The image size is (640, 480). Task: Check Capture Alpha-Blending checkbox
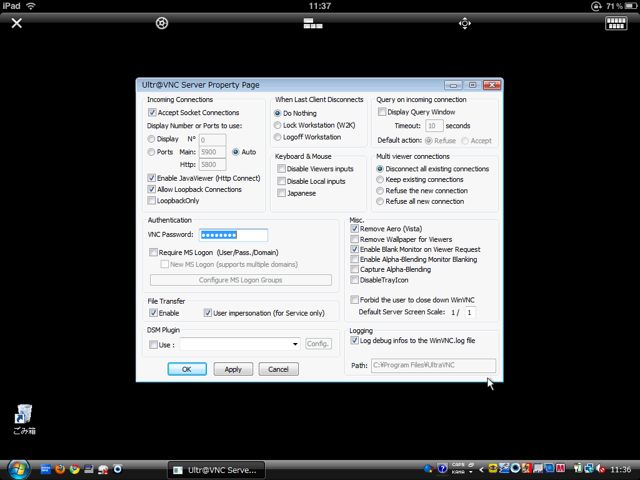click(x=354, y=269)
